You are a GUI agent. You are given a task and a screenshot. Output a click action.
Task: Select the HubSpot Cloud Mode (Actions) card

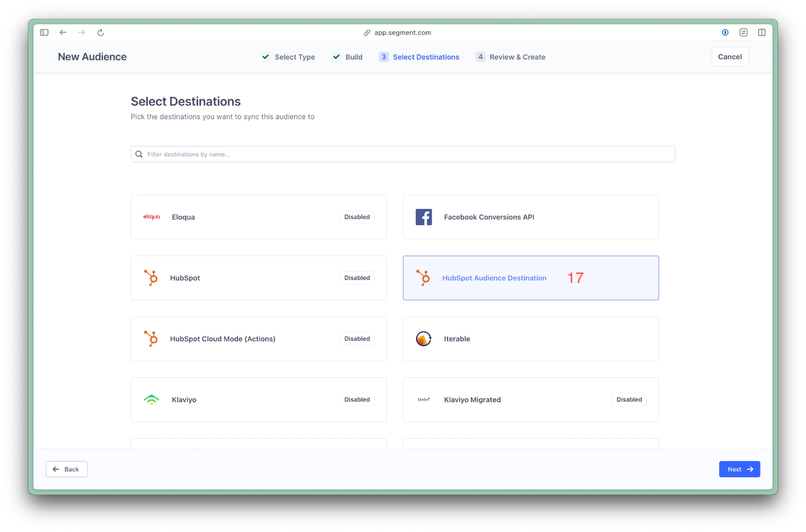258,339
